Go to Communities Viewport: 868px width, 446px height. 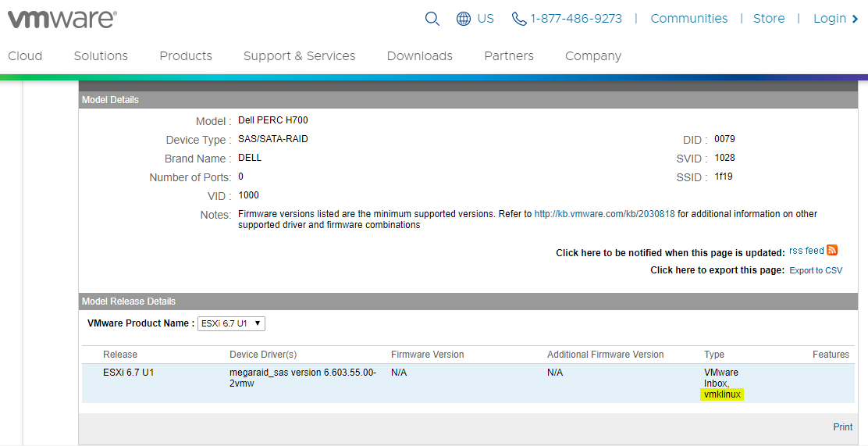tap(689, 19)
